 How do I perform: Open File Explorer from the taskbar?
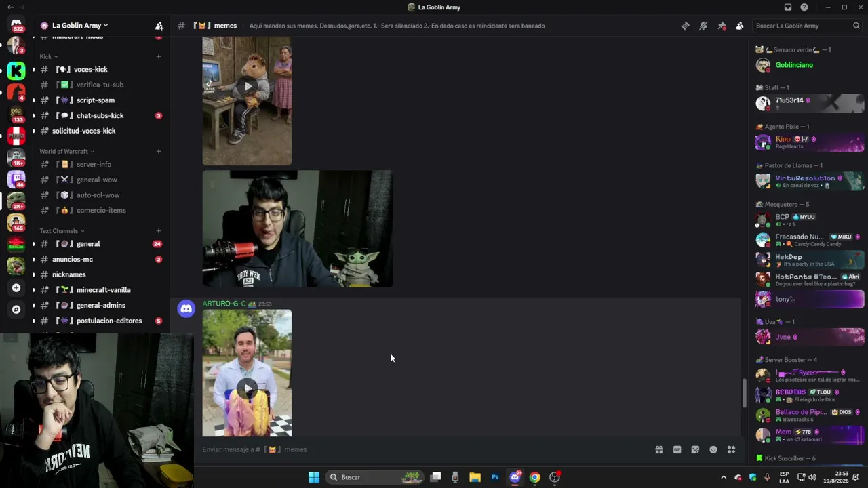[475, 477]
